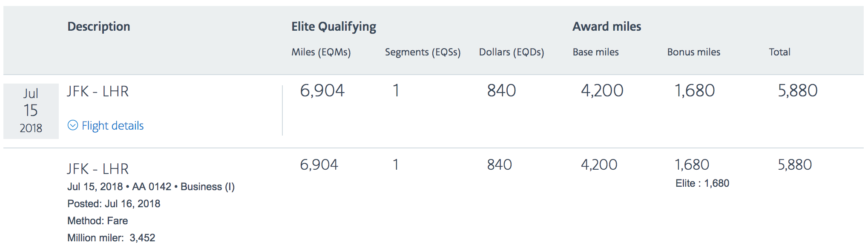Click the Miles (EQMs) column label
The height and width of the screenshot is (249, 868).
click(x=321, y=52)
